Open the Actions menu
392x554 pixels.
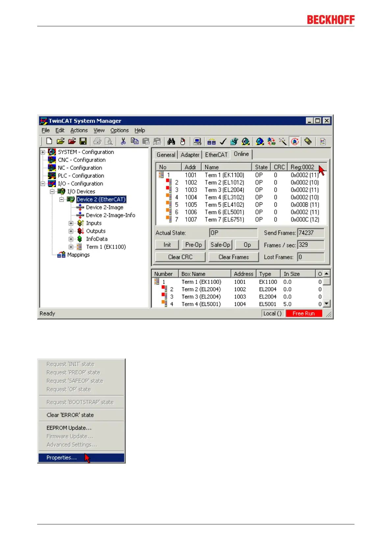79,130
